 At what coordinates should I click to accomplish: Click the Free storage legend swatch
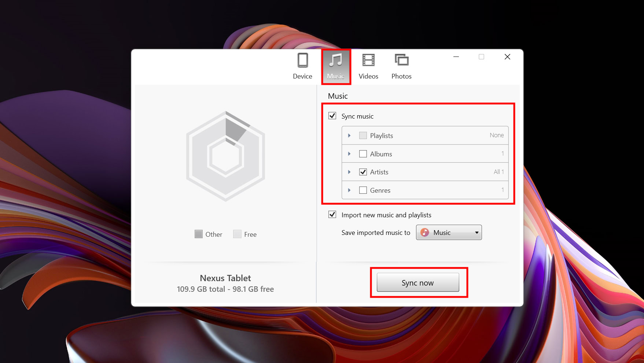[237, 234]
